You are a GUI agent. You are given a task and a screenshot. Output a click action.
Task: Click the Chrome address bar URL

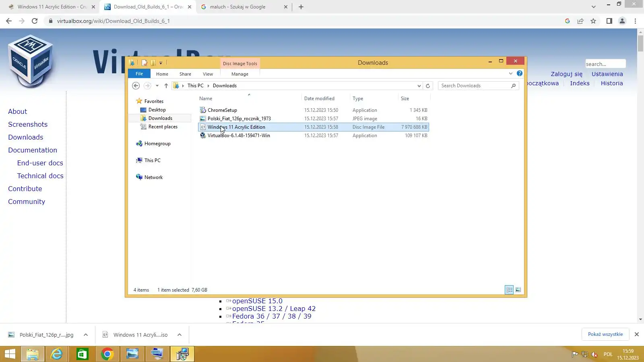pos(114,21)
